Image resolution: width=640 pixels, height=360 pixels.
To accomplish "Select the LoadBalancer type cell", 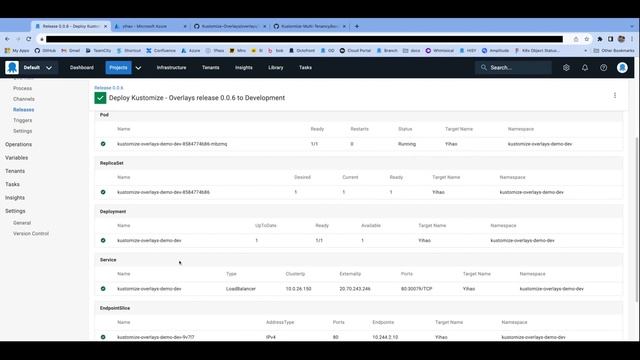I will pyautogui.click(x=241, y=289).
